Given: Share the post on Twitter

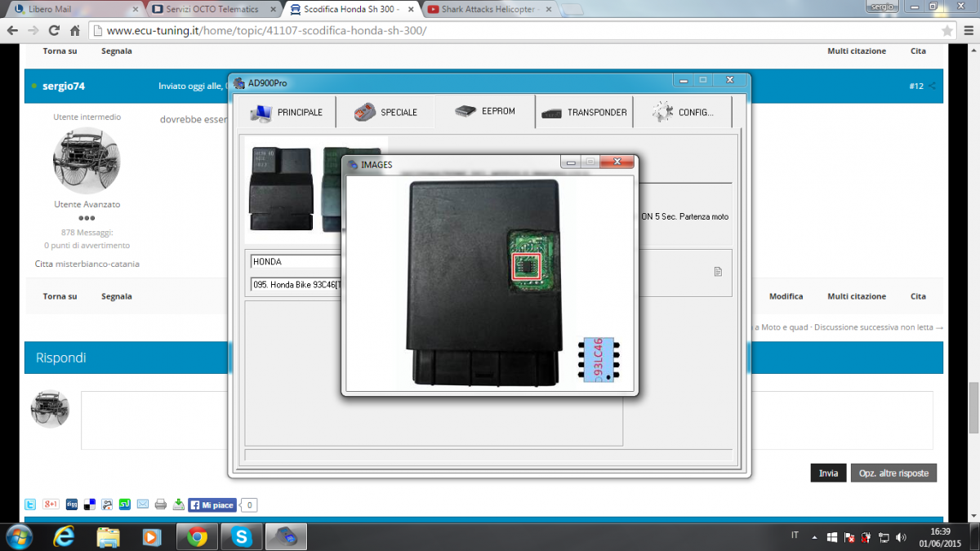Looking at the screenshot, I should pyautogui.click(x=30, y=504).
